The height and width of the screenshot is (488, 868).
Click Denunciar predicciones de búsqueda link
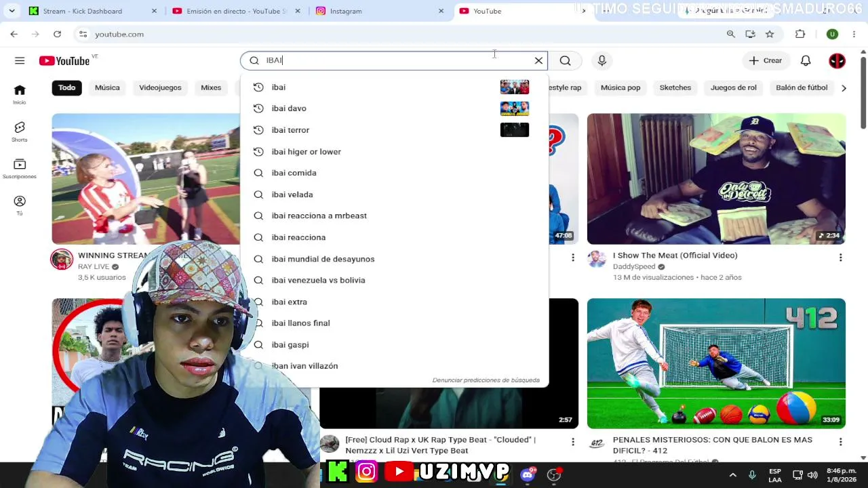[486, 380]
